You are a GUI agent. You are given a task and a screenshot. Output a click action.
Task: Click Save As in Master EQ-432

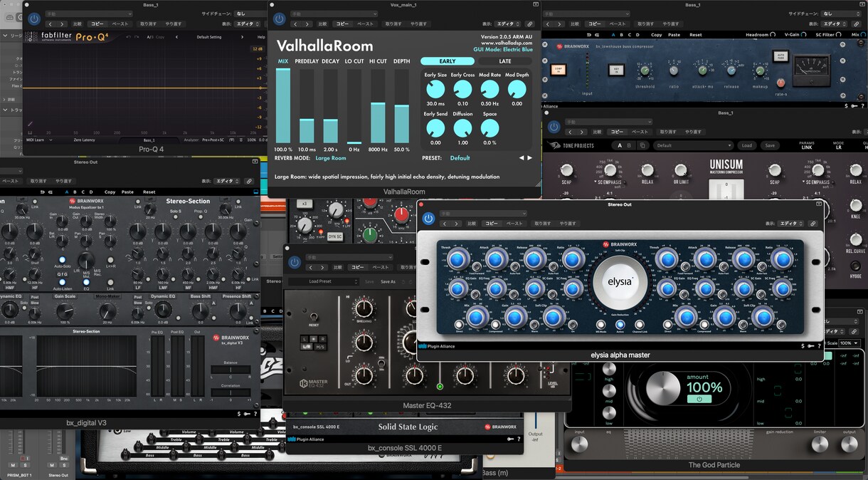click(388, 281)
